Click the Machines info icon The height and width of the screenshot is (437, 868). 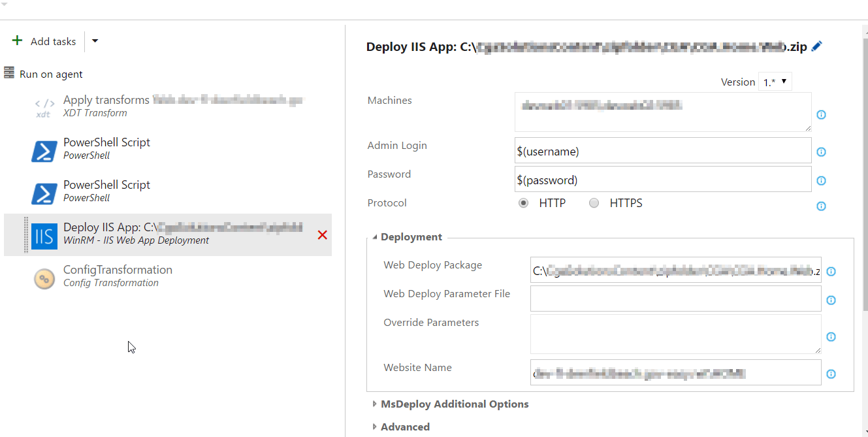pyautogui.click(x=822, y=115)
